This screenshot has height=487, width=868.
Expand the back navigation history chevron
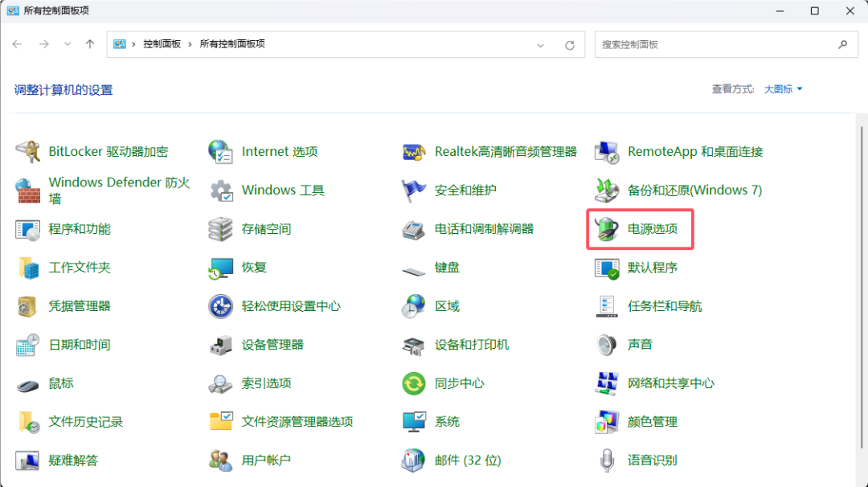point(68,44)
